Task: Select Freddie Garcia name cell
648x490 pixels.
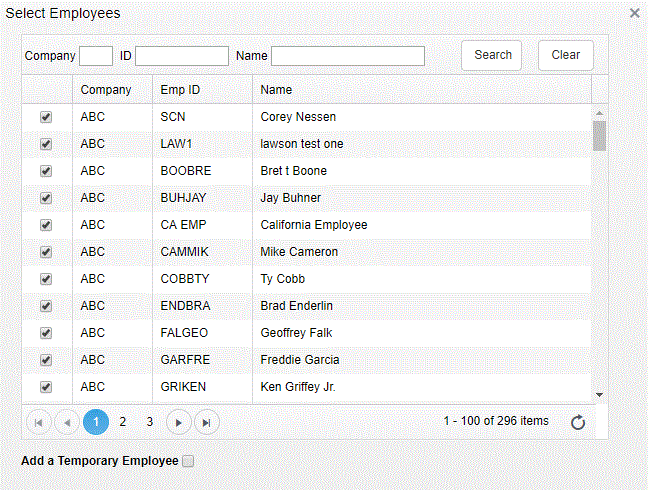Action: click(x=422, y=360)
